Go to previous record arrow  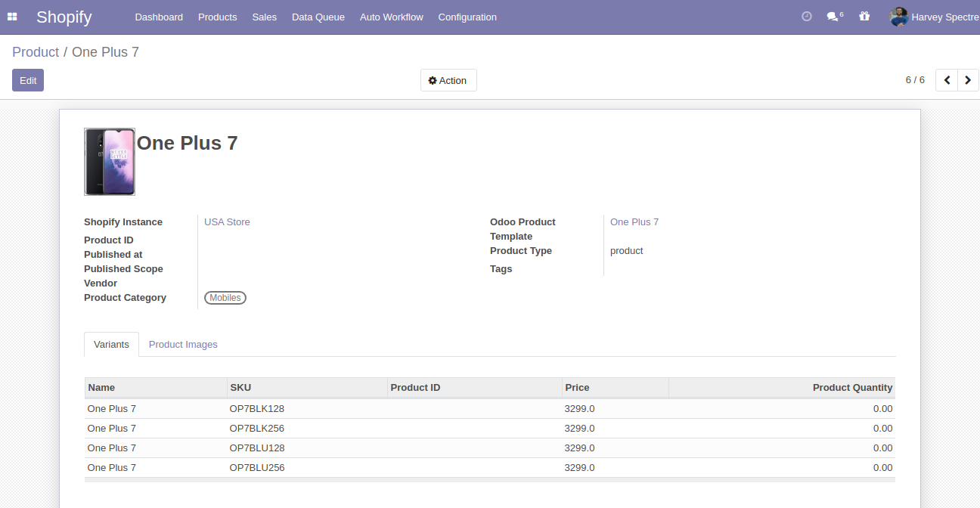pyautogui.click(x=947, y=80)
